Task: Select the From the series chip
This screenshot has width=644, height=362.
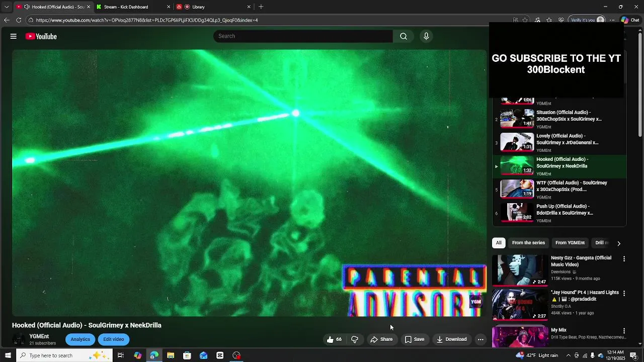Action: pyautogui.click(x=528, y=243)
